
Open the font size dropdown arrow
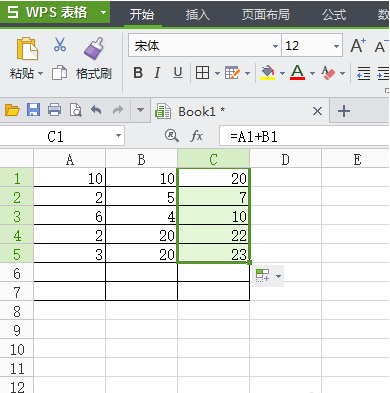(336, 46)
